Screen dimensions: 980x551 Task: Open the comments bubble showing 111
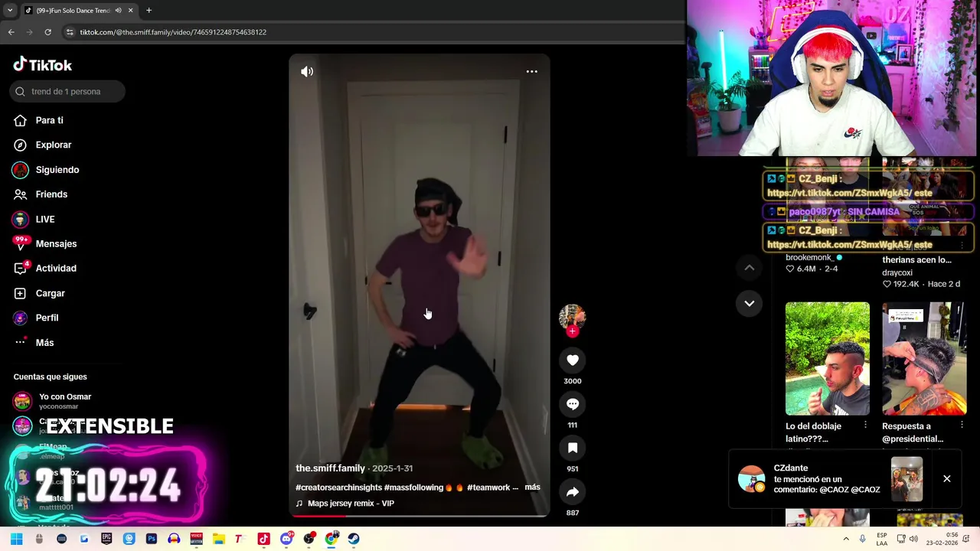pos(573,404)
